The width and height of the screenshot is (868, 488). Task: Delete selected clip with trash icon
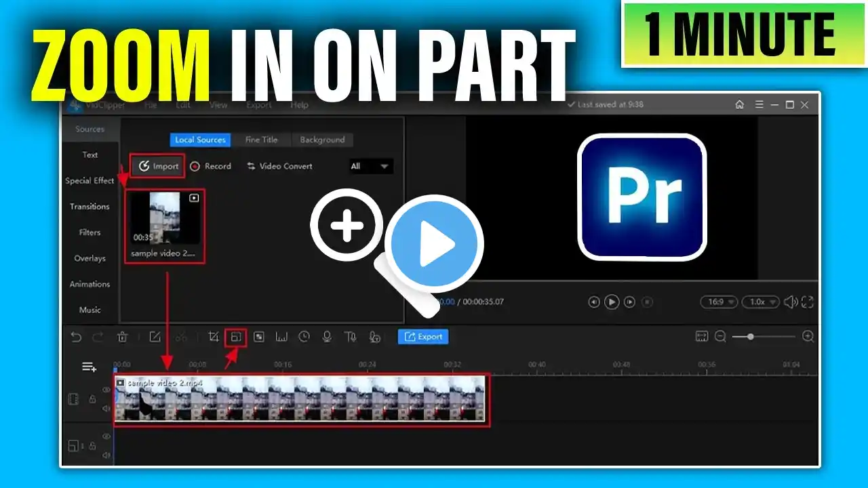[122, 337]
